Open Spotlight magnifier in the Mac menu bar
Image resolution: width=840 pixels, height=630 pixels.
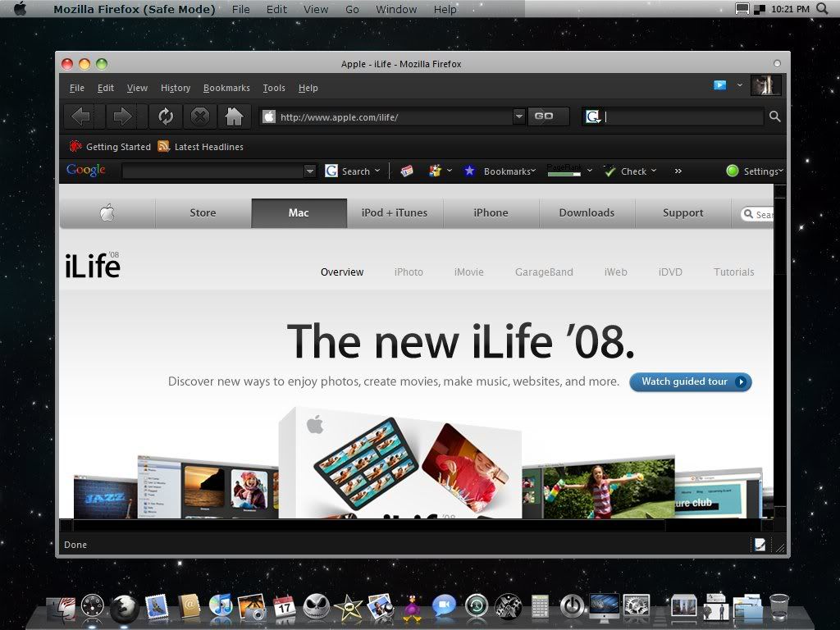(822, 8)
